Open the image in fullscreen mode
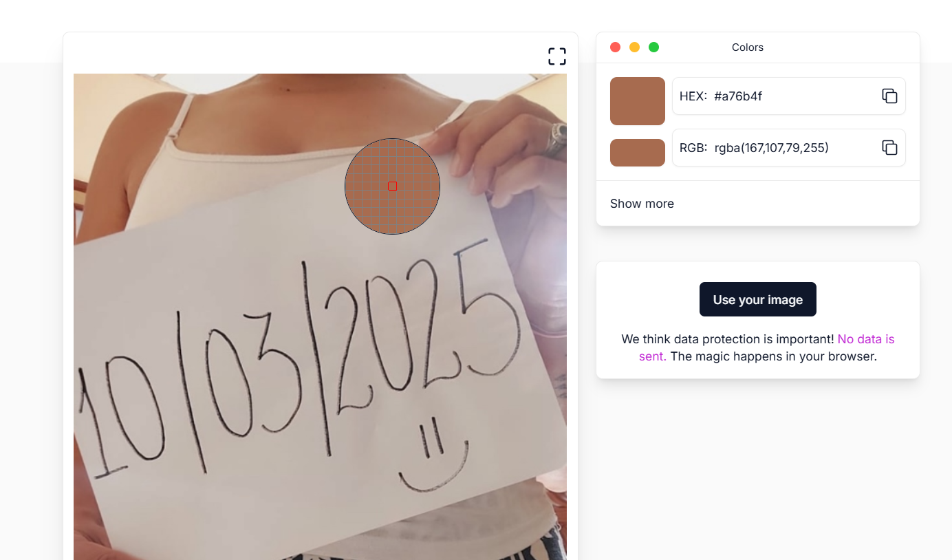This screenshot has height=560, width=952. tap(557, 56)
